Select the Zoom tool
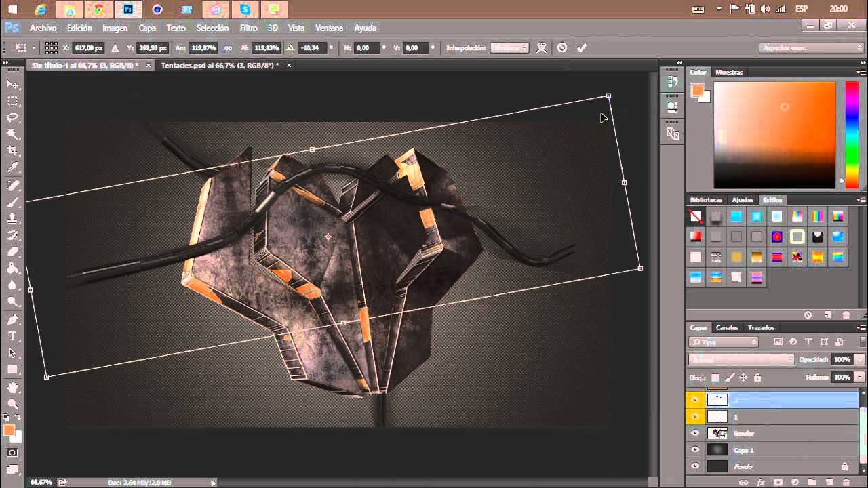This screenshot has width=868, height=488. (12, 404)
